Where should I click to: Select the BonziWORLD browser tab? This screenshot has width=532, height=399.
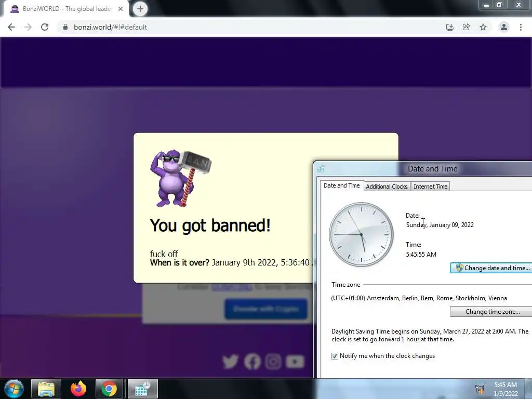[66, 9]
